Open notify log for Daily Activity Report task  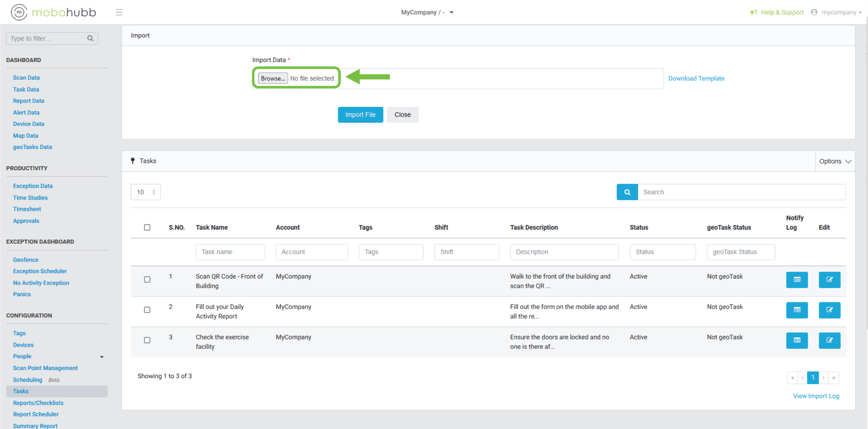tap(796, 310)
